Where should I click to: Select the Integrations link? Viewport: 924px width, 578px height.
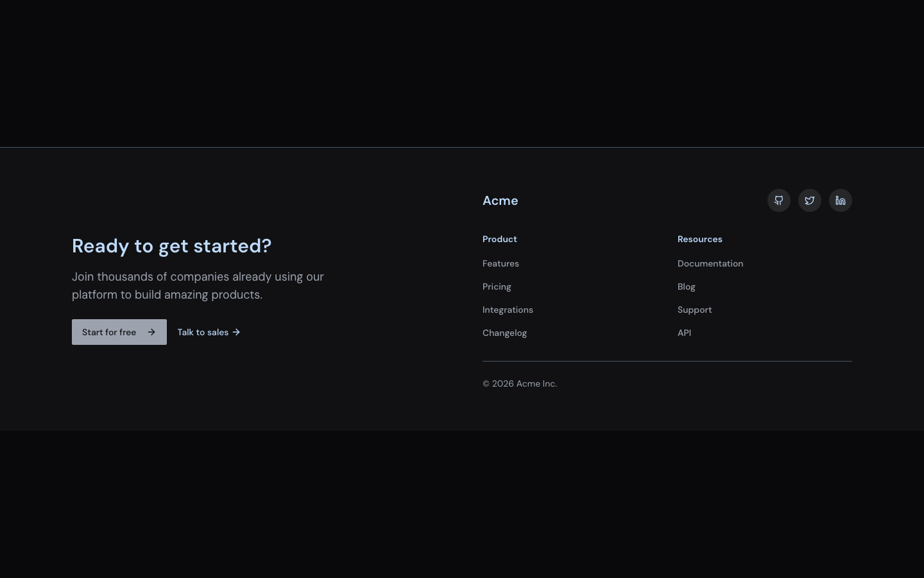pos(508,310)
